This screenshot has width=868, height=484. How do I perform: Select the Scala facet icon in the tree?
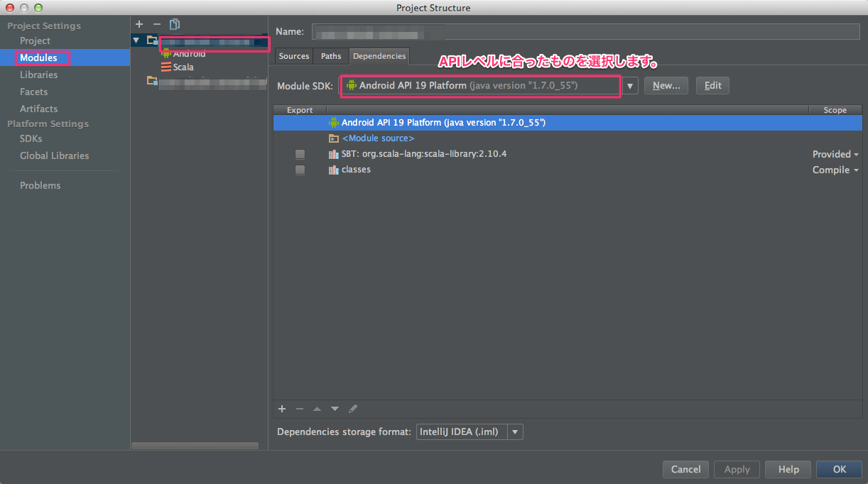point(166,67)
